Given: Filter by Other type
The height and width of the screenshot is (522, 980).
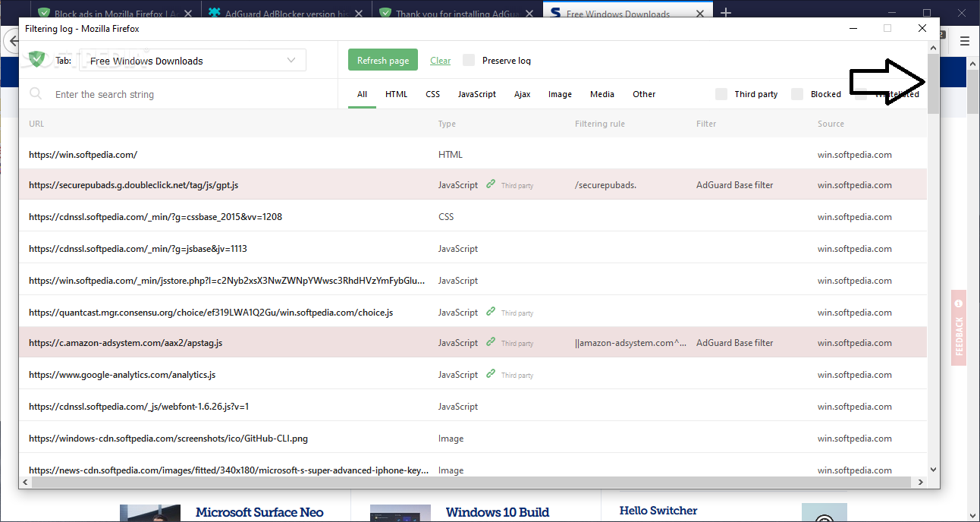Looking at the screenshot, I should (644, 94).
